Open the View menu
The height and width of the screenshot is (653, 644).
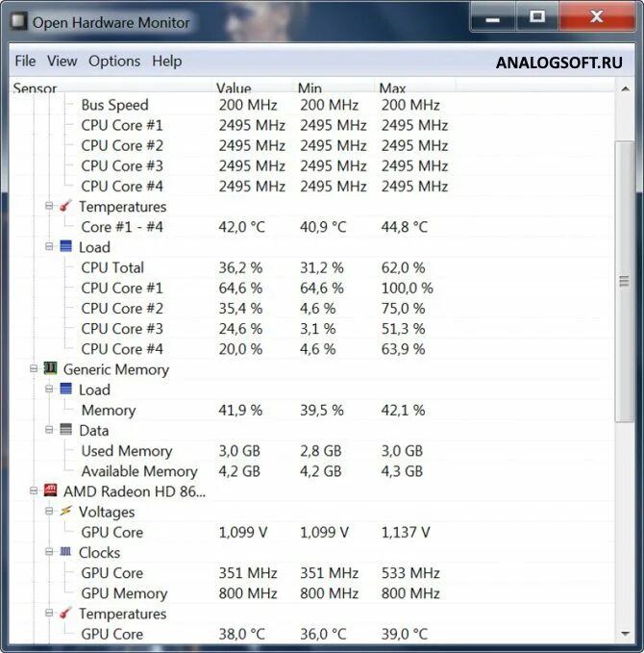(62, 62)
